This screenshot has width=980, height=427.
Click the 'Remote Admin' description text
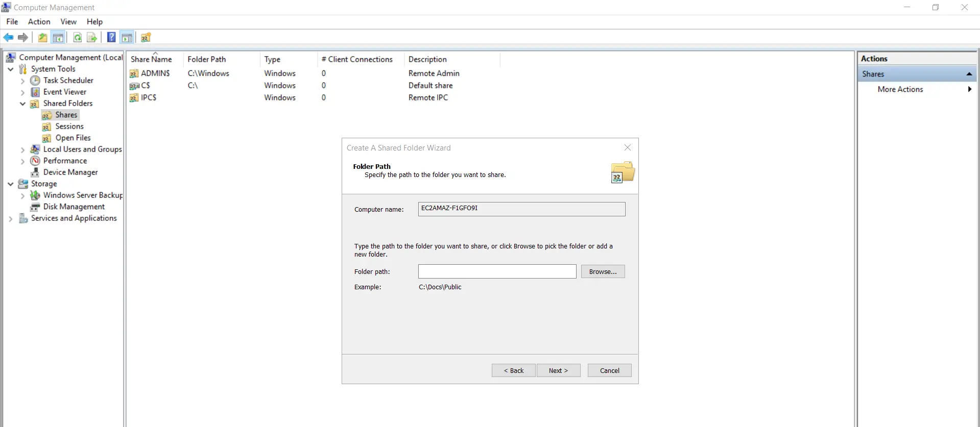click(x=434, y=73)
